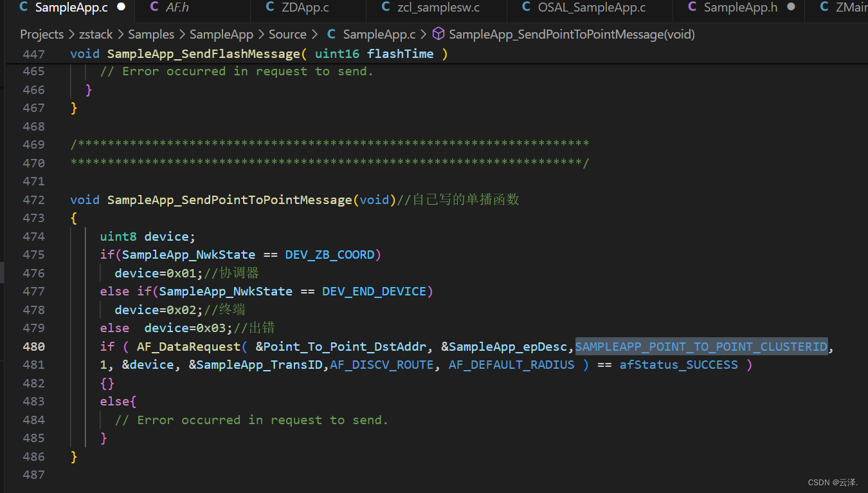
Task: Click unsaved dot on SampleApp.c tab
Action: (x=121, y=7)
